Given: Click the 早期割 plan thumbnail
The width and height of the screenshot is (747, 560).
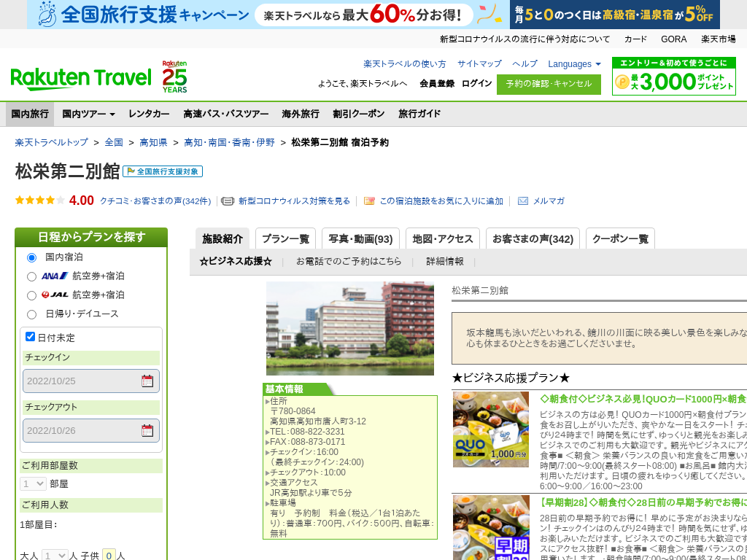Looking at the screenshot, I should click(491, 528).
